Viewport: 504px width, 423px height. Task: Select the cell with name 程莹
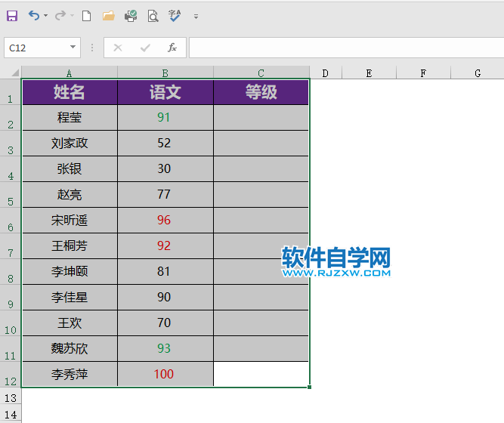coord(70,117)
